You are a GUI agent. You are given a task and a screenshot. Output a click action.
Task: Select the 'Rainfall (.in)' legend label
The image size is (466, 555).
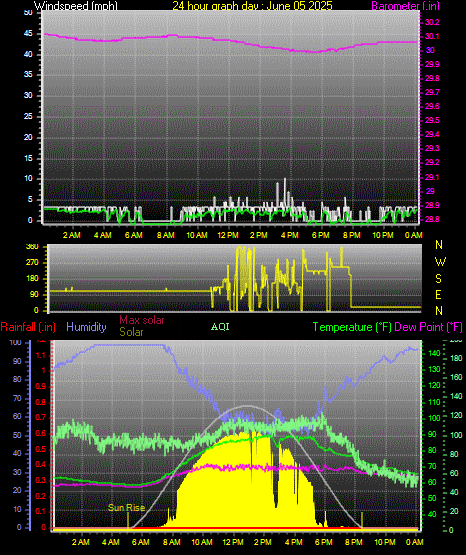[x=28, y=327]
